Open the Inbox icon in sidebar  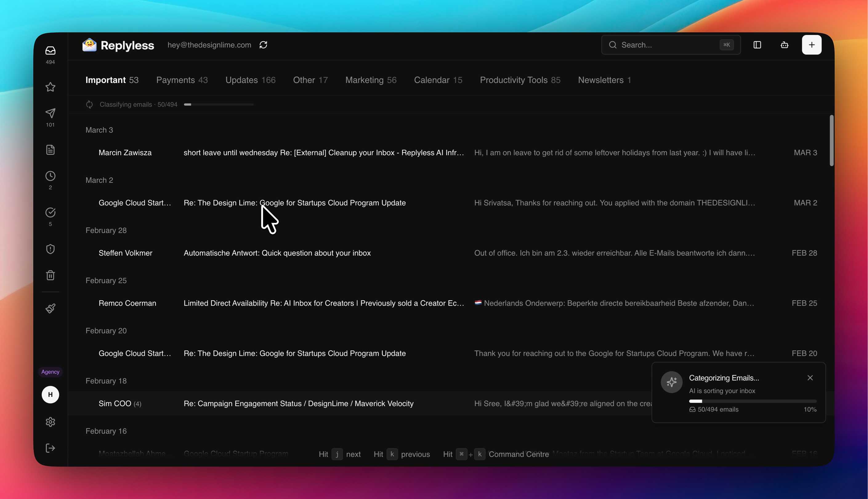(x=50, y=51)
